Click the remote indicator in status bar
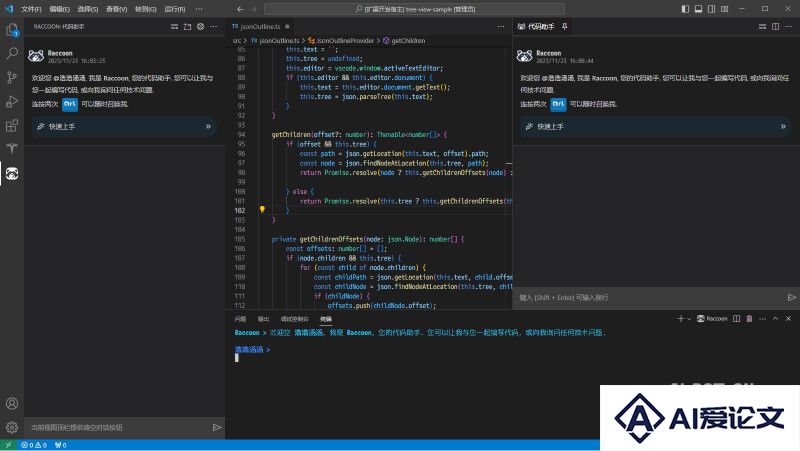This screenshot has height=451, width=800. pos(8,445)
